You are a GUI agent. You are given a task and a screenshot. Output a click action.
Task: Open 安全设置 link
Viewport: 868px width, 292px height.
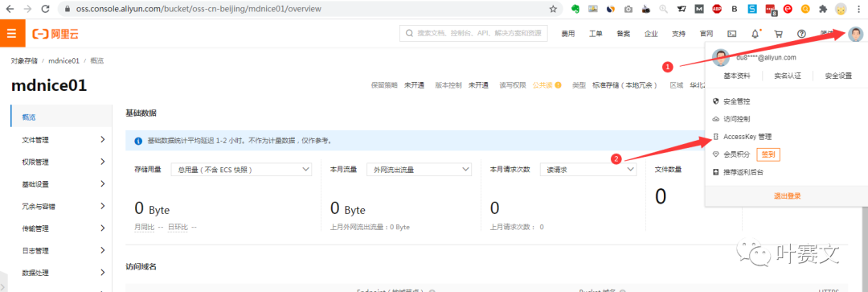838,76
